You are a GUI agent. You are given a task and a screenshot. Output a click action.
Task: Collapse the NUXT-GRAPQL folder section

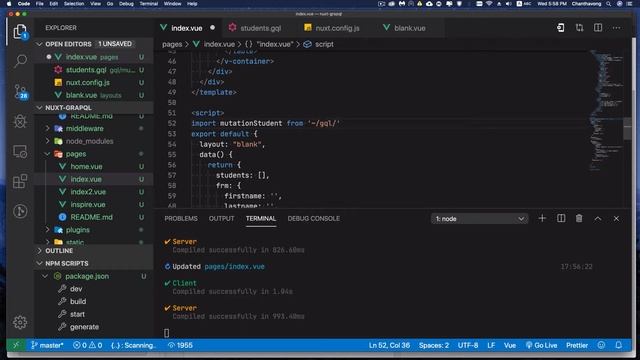pyautogui.click(x=40, y=108)
